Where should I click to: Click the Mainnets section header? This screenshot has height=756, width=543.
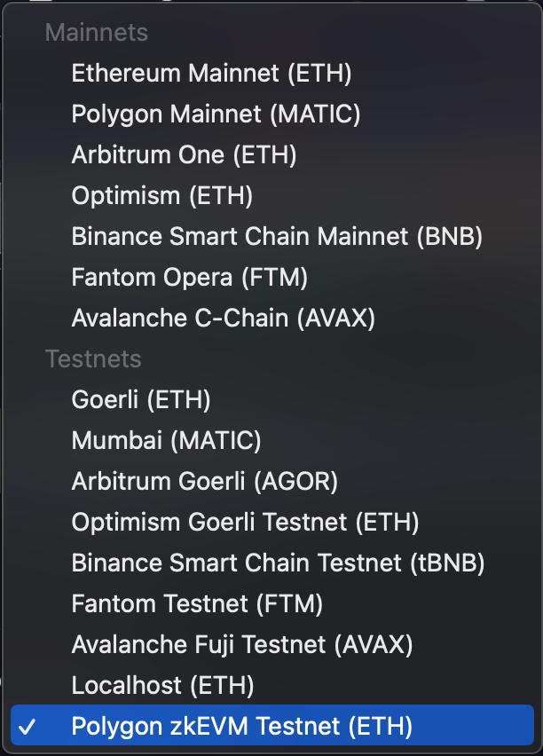pyautogui.click(x=96, y=32)
